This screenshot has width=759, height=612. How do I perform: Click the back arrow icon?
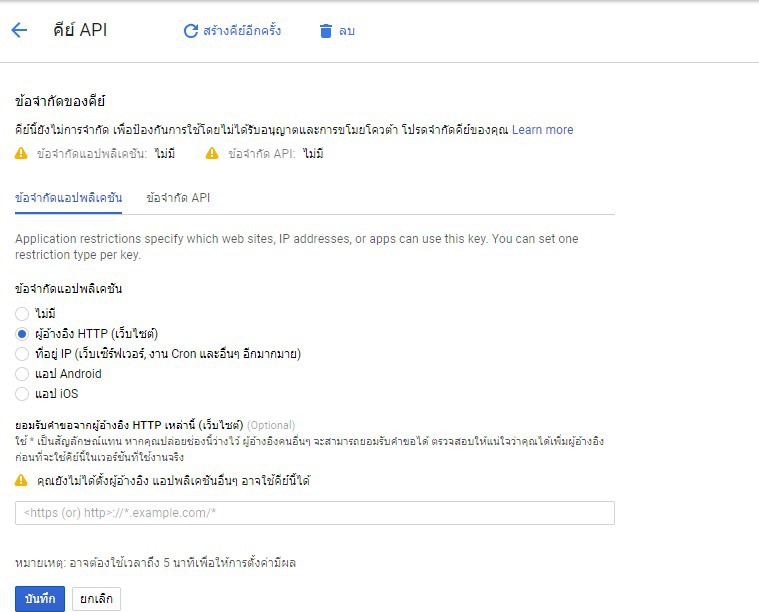point(19,30)
